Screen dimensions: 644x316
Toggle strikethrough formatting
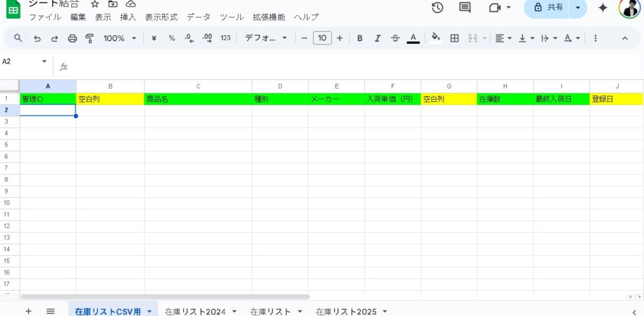pos(395,38)
